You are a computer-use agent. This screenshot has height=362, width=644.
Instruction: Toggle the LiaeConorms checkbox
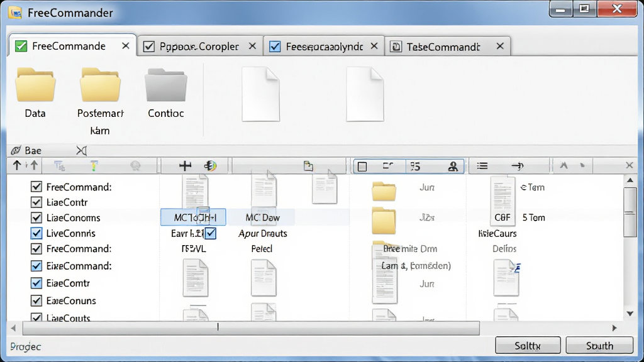36,217
